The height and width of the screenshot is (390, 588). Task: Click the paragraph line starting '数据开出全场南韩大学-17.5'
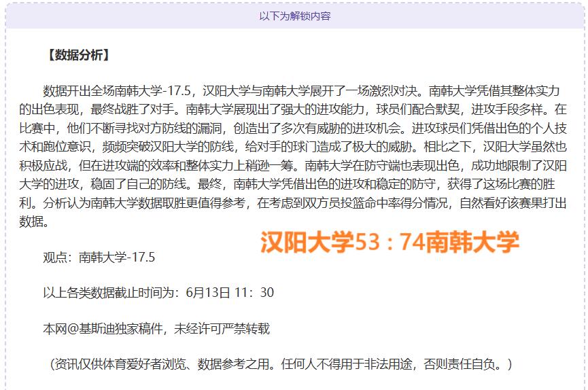pyautogui.click(x=301, y=91)
